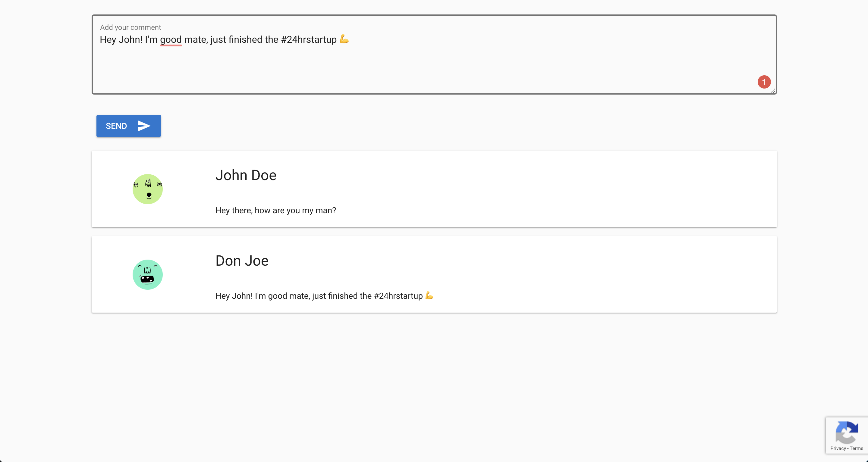Click John Doe's green avatar
This screenshot has height=462, width=868.
click(x=148, y=189)
